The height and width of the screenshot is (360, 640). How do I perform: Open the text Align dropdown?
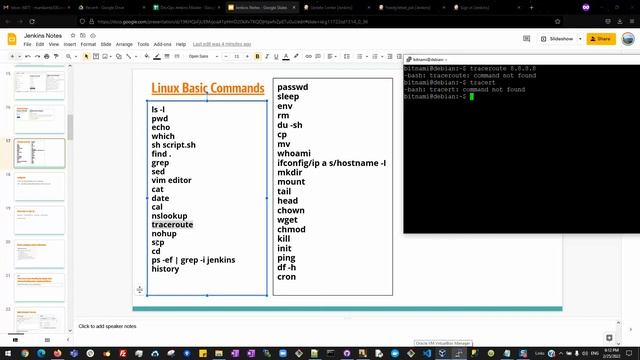click(332, 56)
